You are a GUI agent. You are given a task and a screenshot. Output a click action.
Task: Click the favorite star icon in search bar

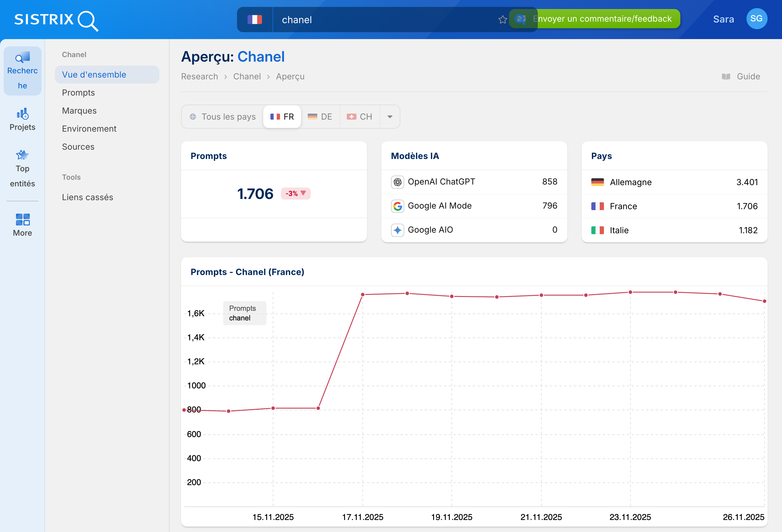pyautogui.click(x=502, y=20)
